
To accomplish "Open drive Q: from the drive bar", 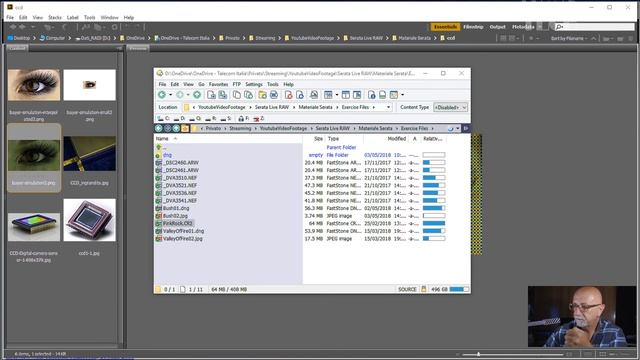I will tap(195, 119).
